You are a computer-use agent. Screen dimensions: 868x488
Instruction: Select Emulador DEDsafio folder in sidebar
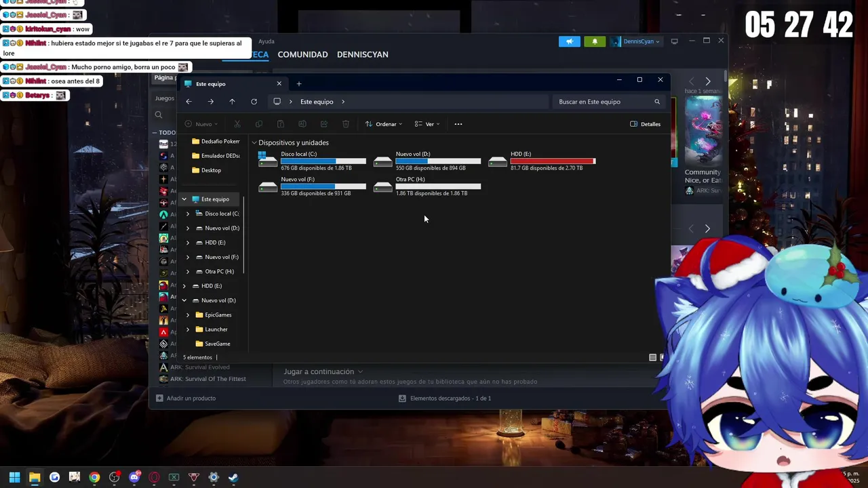(216, 156)
